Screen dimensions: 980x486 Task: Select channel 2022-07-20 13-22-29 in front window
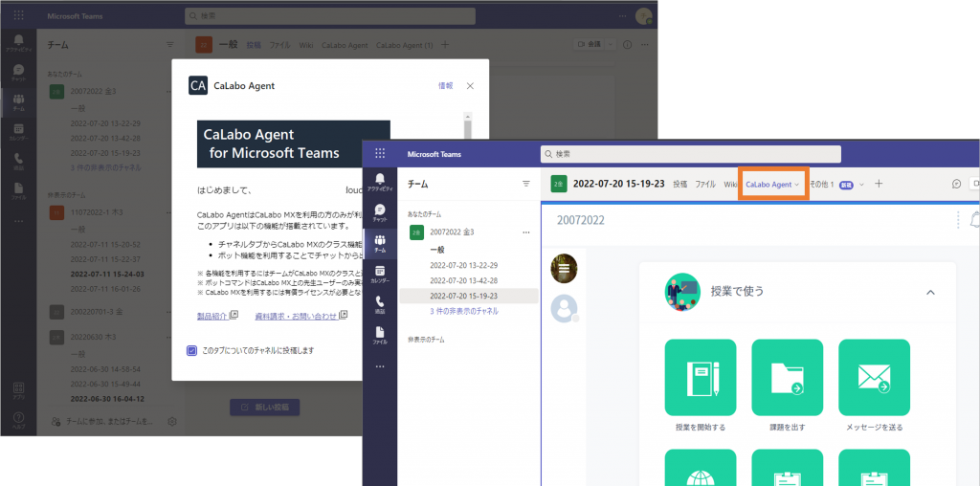[464, 265]
